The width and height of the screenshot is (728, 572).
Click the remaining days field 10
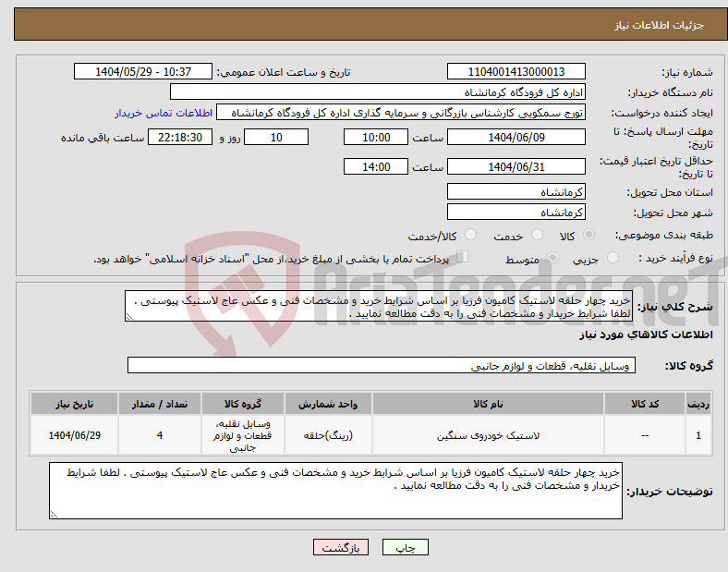[276, 137]
